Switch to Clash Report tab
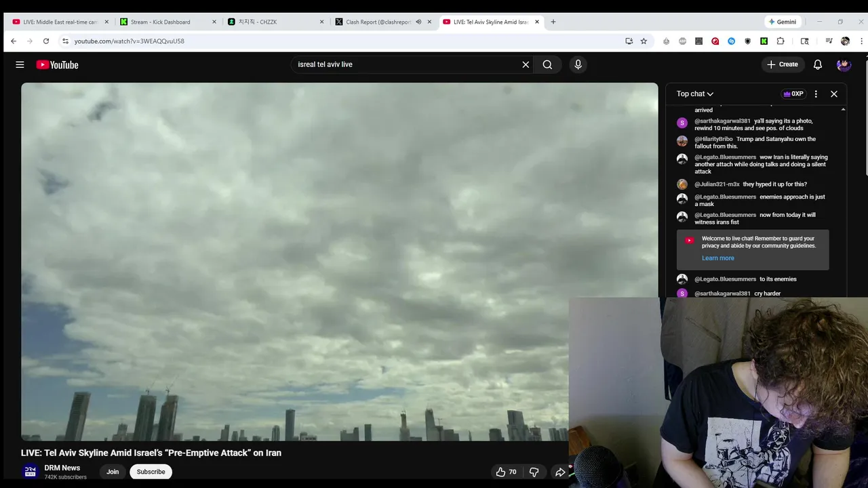868x488 pixels. (378, 22)
